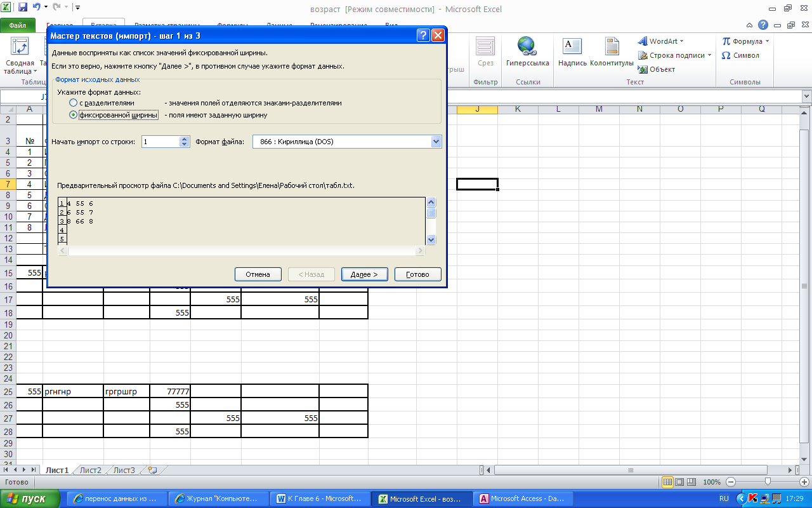Click the 100% zoom level
The image size is (812, 508).
tap(712, 482)
